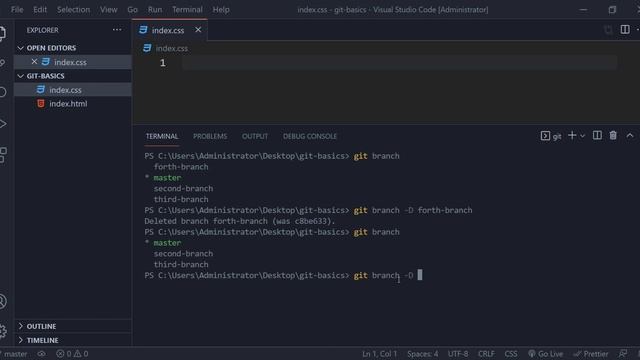Screen dimensions: 640x360
Task: Open the Go menu
Action: click(x=132, y=9)
